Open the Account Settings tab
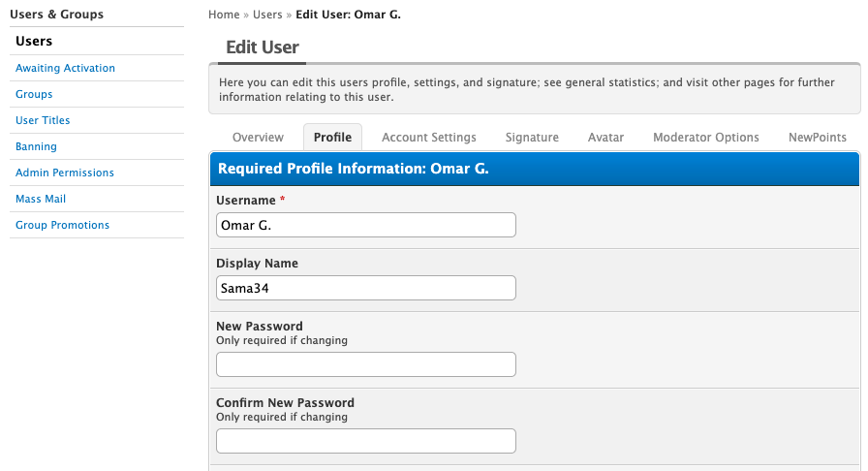Screen dimensions: 868x471 428,138
